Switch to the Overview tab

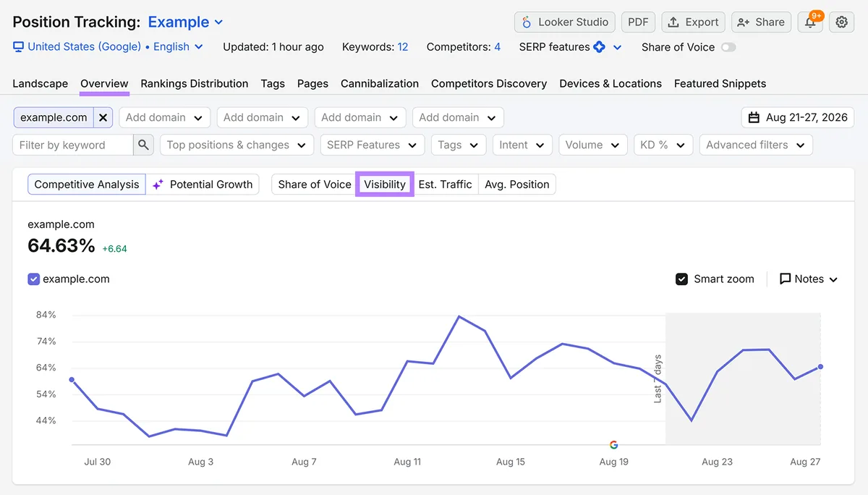pyautogui.click(x=104, y=83)
